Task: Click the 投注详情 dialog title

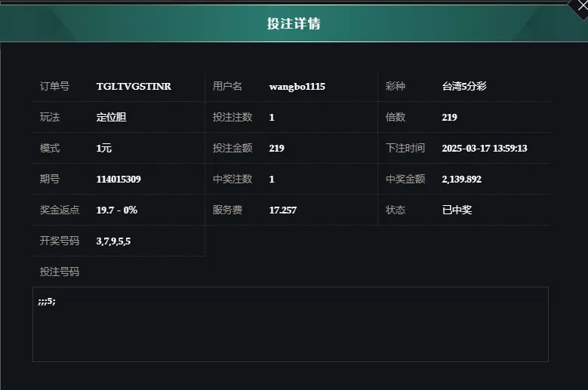Action: tap(294, 23)
